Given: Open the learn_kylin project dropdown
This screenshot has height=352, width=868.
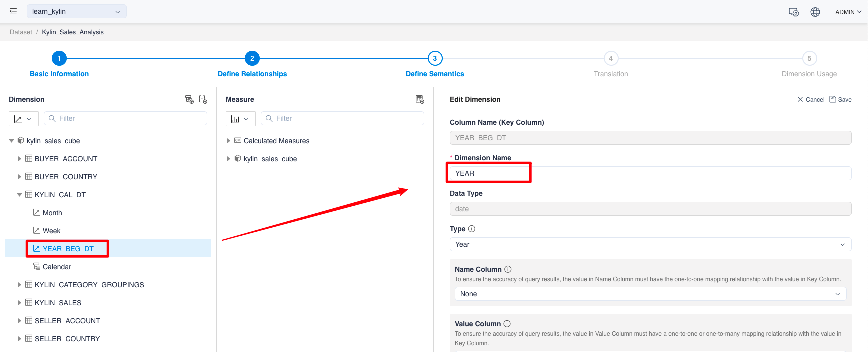Looking at the screenshot, I should (x=76, y=11).
